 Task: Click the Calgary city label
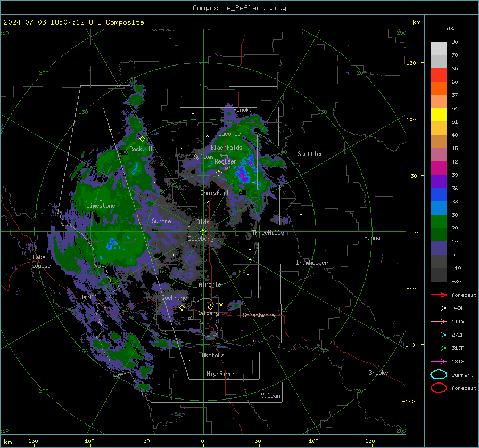coord(208,313)
